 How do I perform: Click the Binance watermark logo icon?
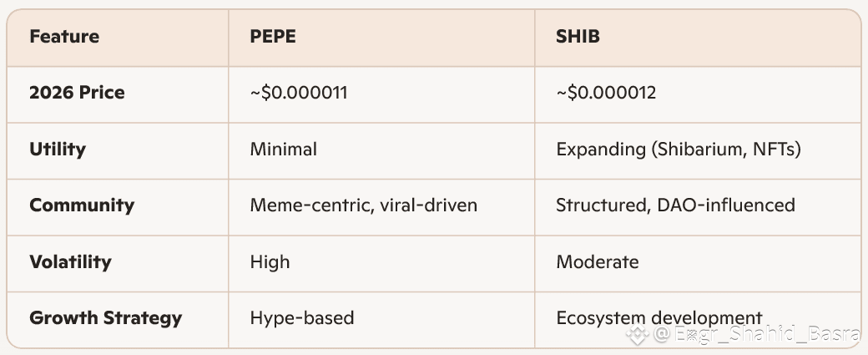click(x=638, y=336)
